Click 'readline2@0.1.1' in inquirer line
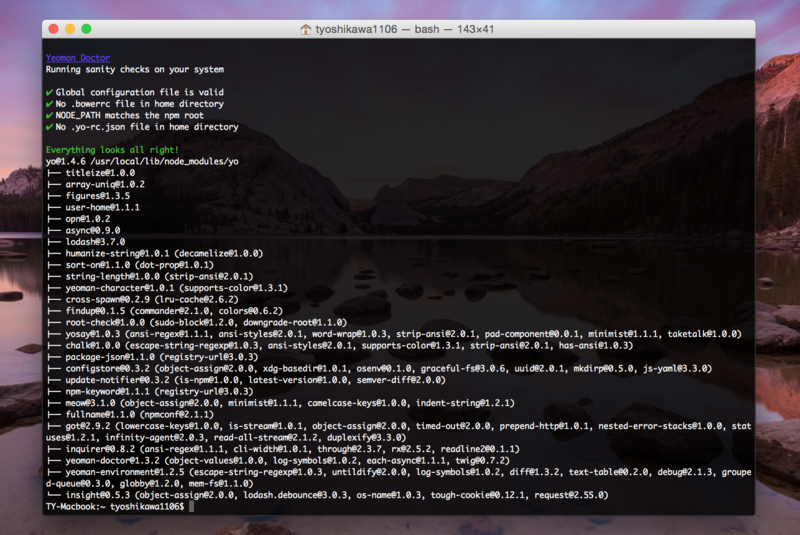This screenshot has width=800, height=535. click(478, 449)
